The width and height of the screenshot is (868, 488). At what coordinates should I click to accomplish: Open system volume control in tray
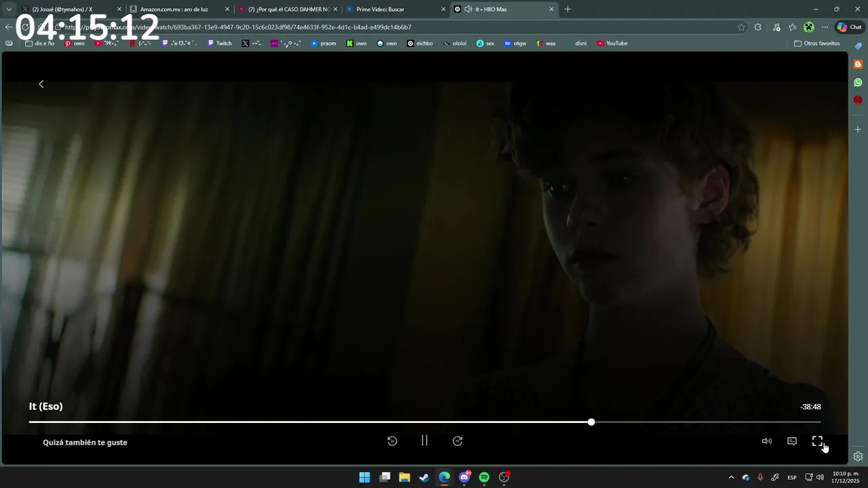point(820,477)
